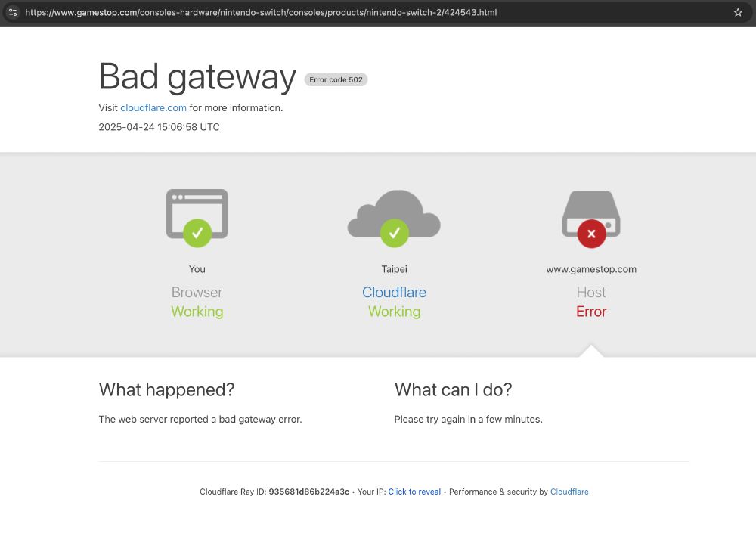Reveal your IP using Click to reveal
756x552 pixels.
pos(414,492)
